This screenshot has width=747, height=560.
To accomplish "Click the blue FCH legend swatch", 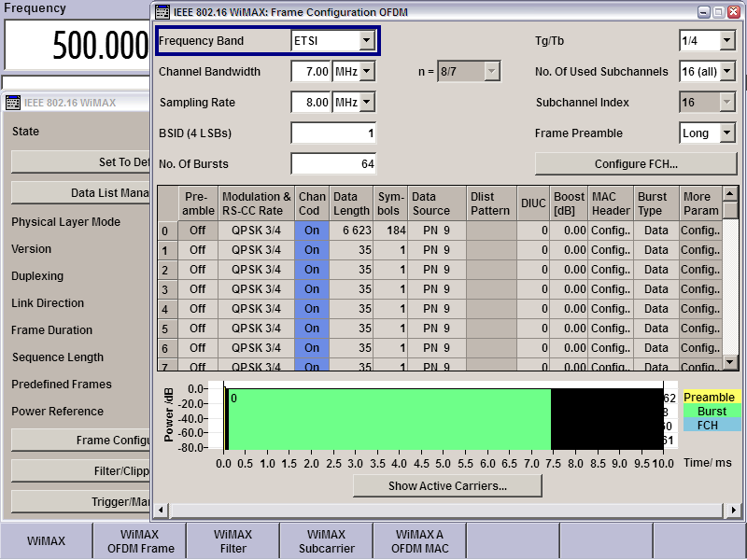I will pyautogui.click(x=712, y=425).
